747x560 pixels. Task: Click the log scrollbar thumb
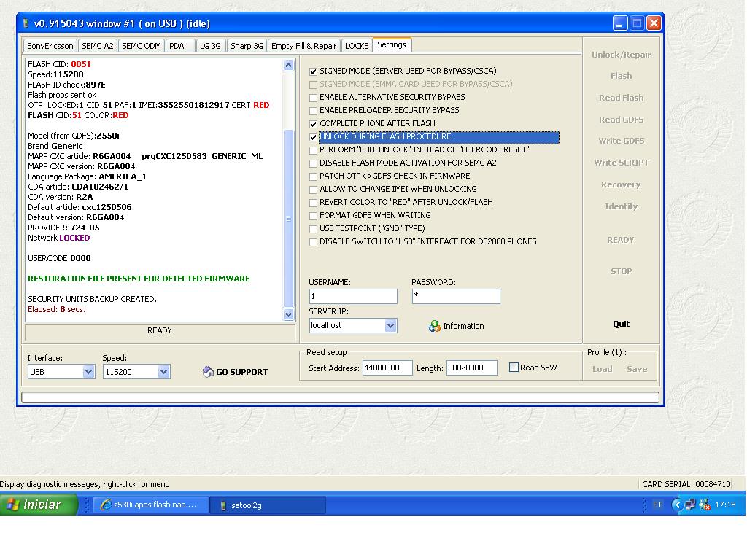(289, 219)
